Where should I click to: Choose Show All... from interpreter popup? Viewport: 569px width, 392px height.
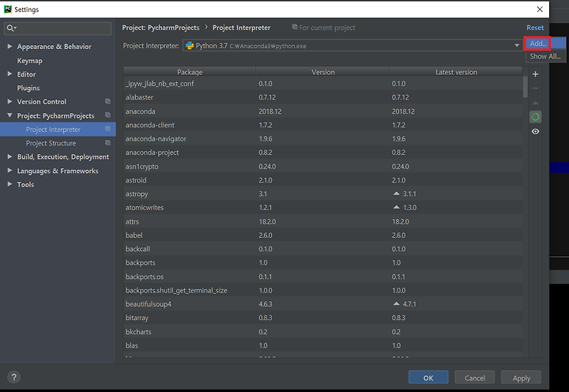[545, 56]
